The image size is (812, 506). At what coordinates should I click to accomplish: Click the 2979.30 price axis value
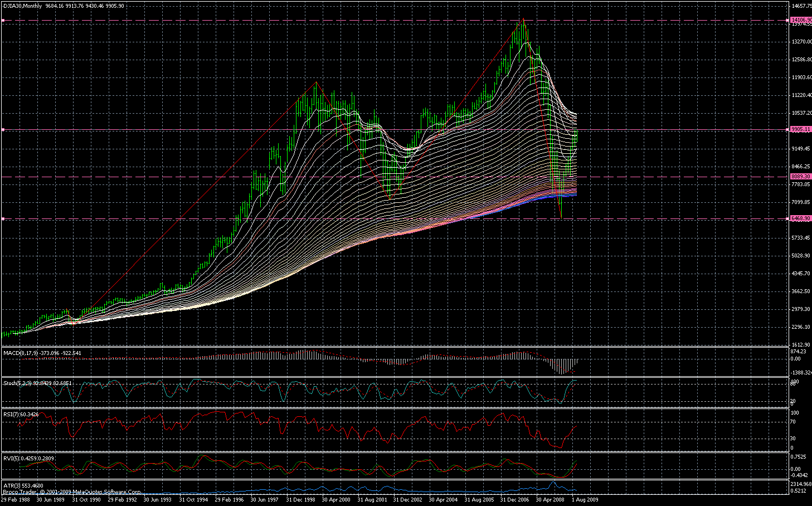(x=801, y=309)
